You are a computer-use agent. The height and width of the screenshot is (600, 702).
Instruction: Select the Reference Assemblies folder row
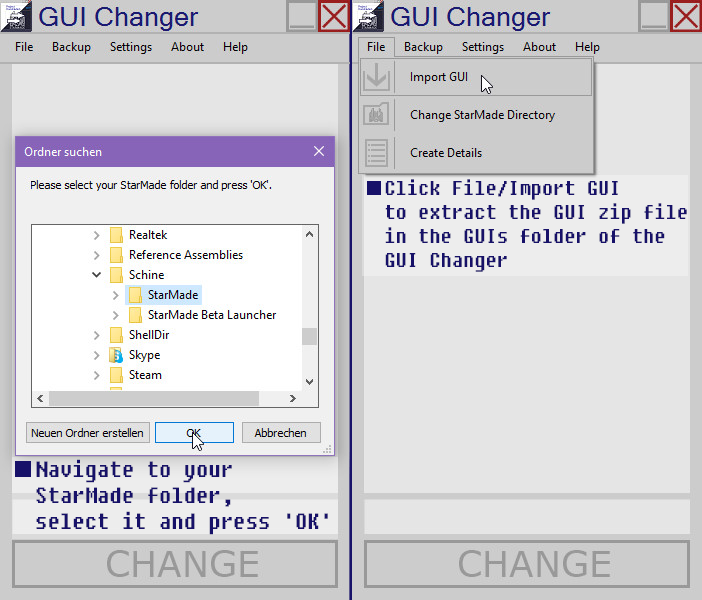coord(177,255)
